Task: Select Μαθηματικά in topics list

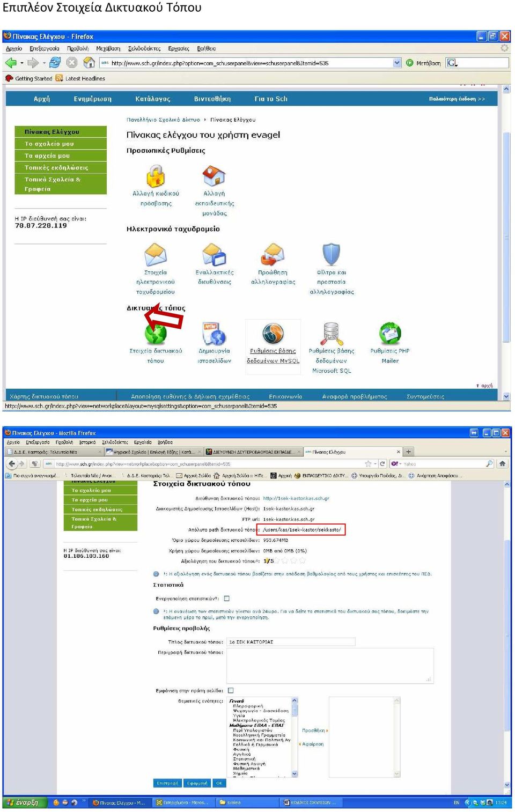Action: (x=246, y=768)
